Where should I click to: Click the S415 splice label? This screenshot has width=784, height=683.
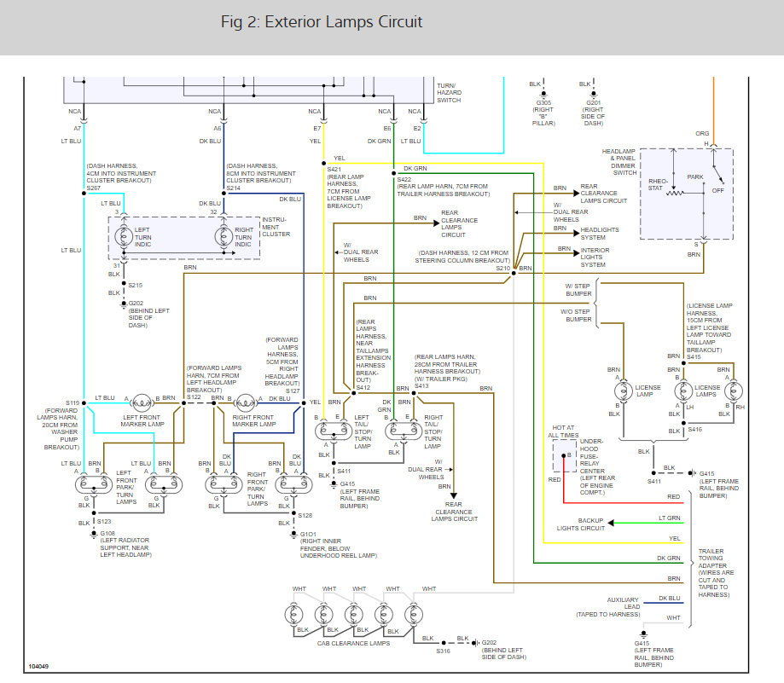click(694, 357)
